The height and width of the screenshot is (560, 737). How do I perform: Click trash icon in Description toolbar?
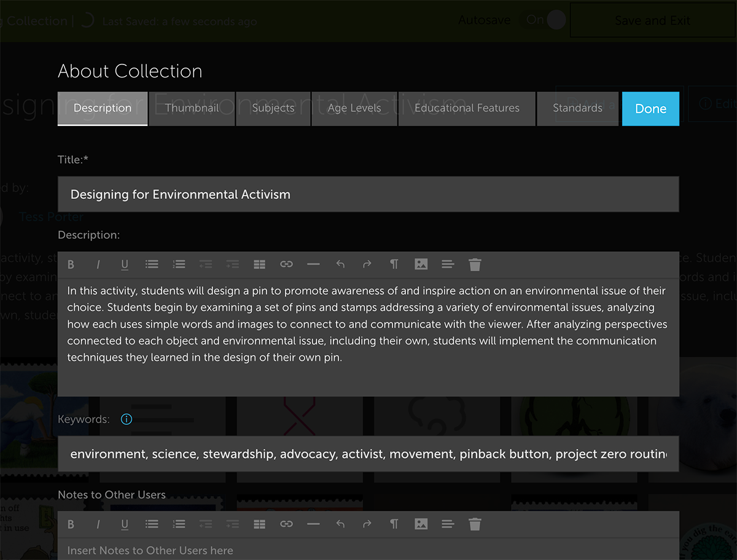pyautogui.click(x=475, y=265)
